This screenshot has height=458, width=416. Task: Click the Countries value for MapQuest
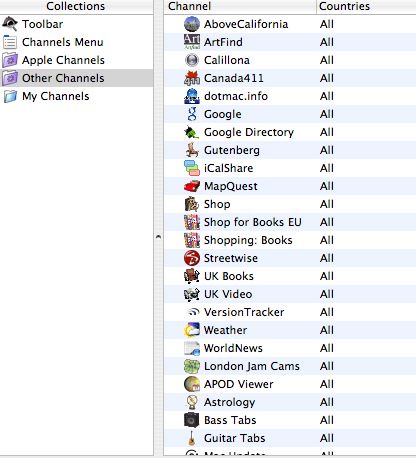tap(327, 186)
